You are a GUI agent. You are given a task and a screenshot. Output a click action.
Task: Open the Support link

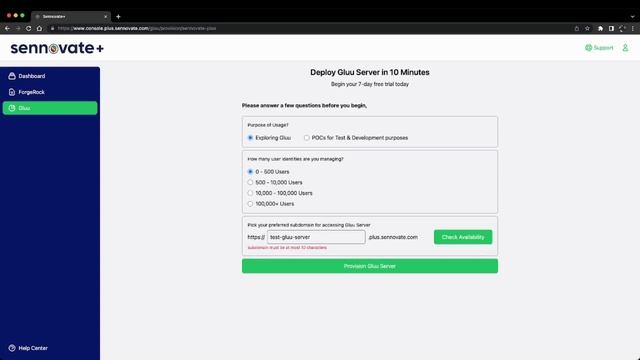pyautogui.click(x=599, y=48)
